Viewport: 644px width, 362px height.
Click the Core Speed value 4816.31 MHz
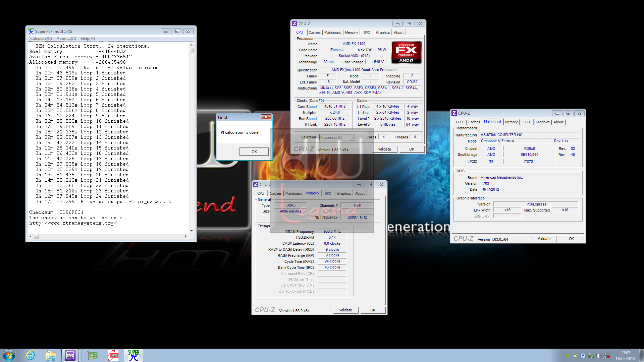[335, 106]
